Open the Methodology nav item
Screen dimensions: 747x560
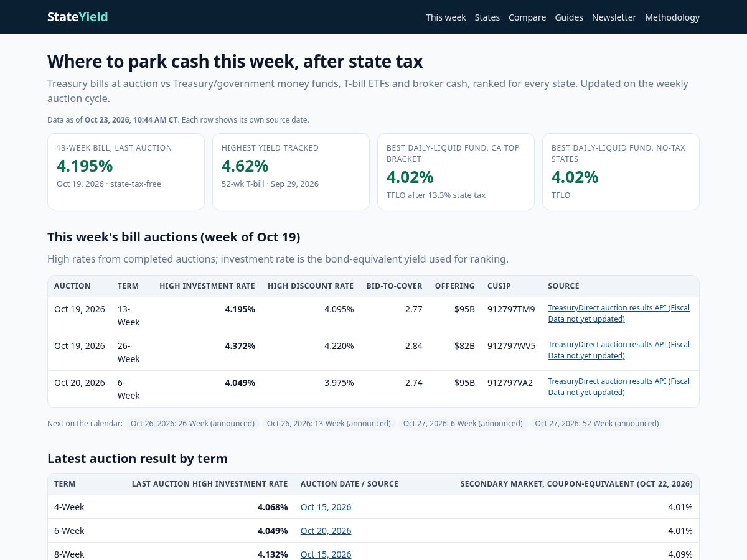coord(672,17)
